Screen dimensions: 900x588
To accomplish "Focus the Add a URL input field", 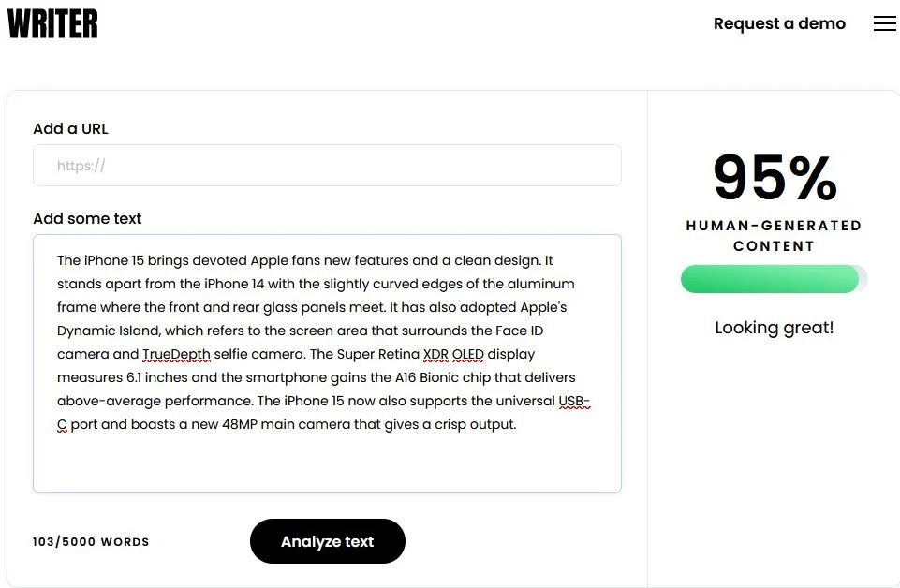I will click(x=327, y=166).
